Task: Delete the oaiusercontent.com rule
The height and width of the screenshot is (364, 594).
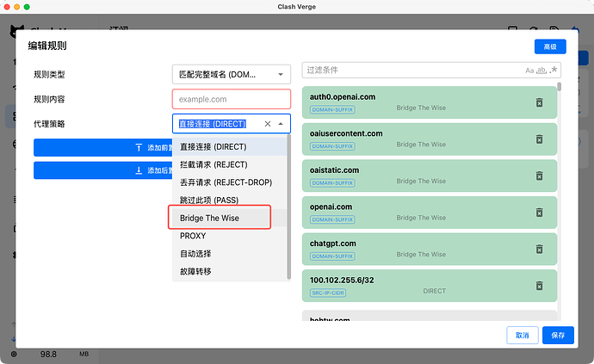Action: pos(539,139)
